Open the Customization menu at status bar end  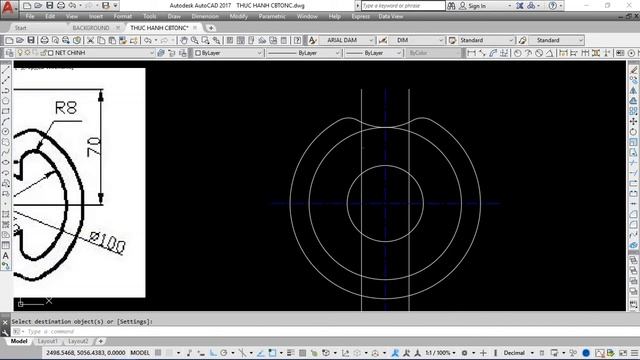click(x=635, y=353)
